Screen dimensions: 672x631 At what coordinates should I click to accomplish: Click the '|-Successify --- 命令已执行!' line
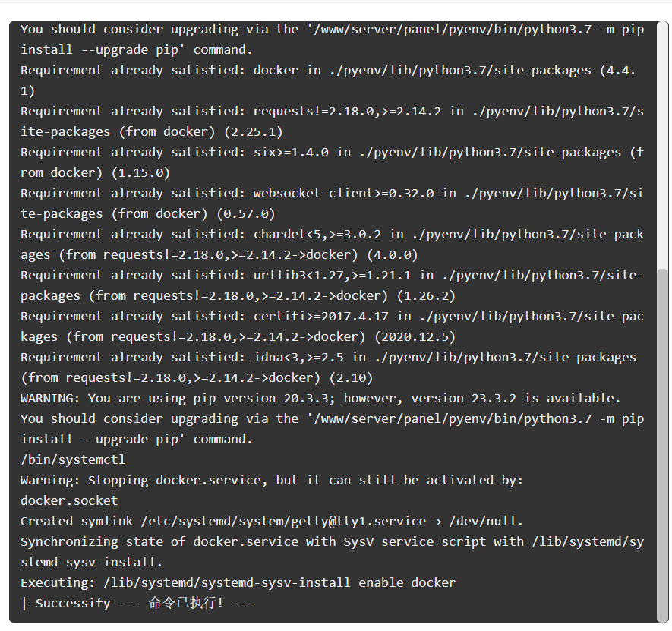pos(137,603)
